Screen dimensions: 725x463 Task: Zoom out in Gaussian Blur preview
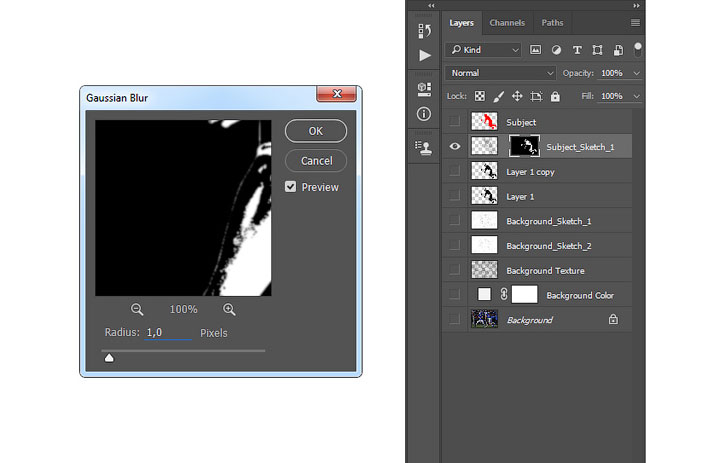pyautogui.click(x=137, y=309)
